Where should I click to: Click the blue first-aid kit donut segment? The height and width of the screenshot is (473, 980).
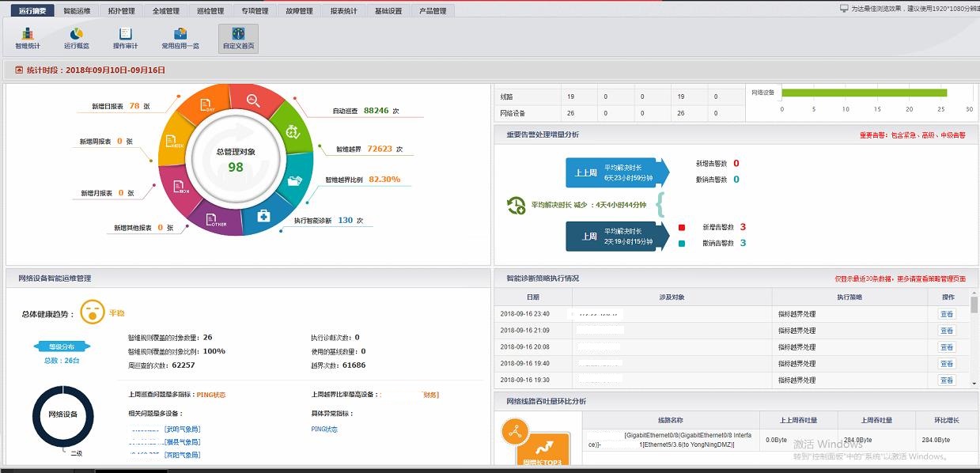263,215
